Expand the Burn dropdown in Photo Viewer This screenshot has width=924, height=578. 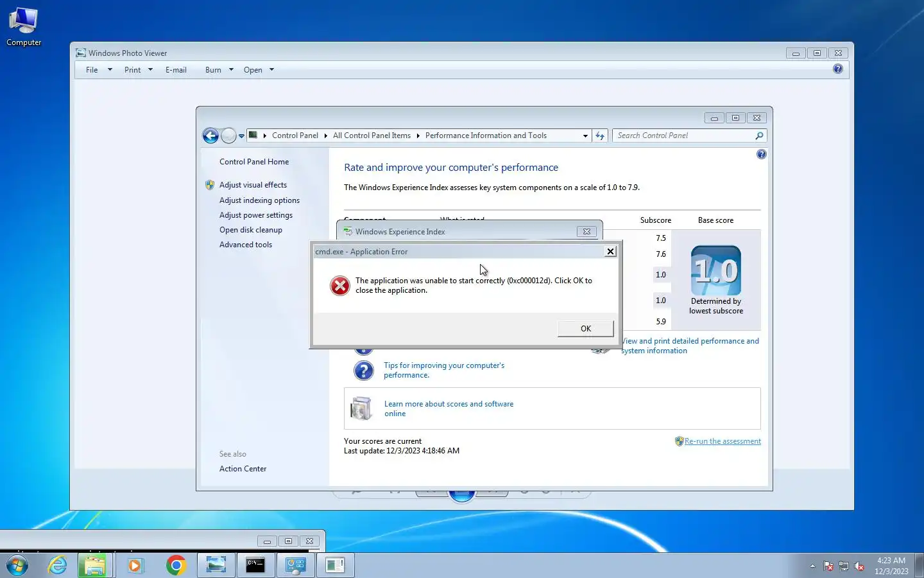pos(231,70)
